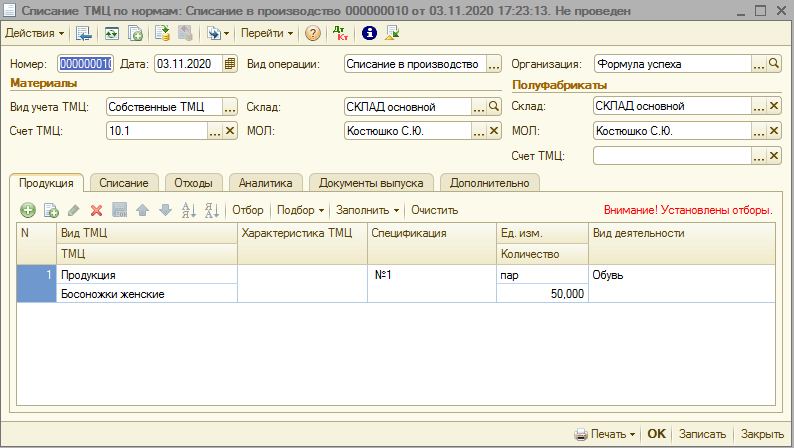Image resolution: width=794 pixels, height=448 pixels.
Task: Clear the Счет ТМЦ 10.1 field
Action: pos(230,131)
